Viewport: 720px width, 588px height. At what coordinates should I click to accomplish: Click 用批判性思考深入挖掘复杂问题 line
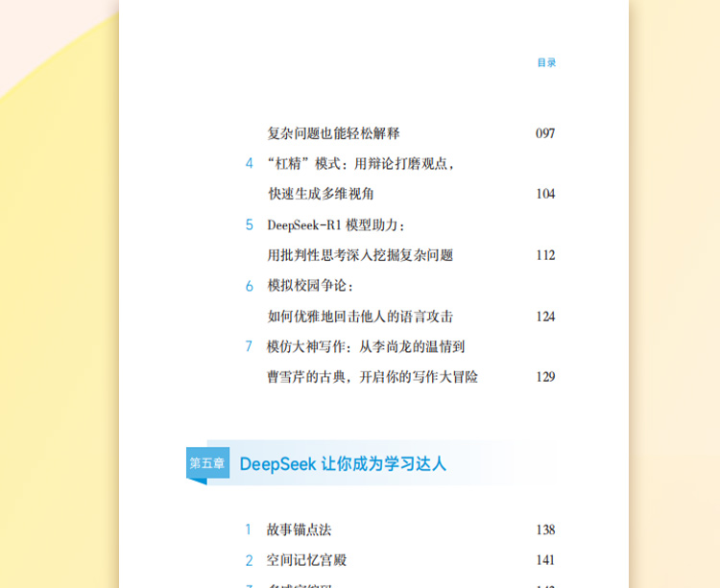click(360, 255)
